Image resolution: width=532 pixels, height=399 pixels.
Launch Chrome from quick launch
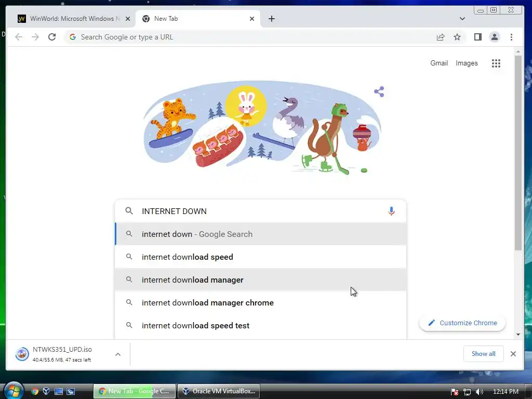35,391
